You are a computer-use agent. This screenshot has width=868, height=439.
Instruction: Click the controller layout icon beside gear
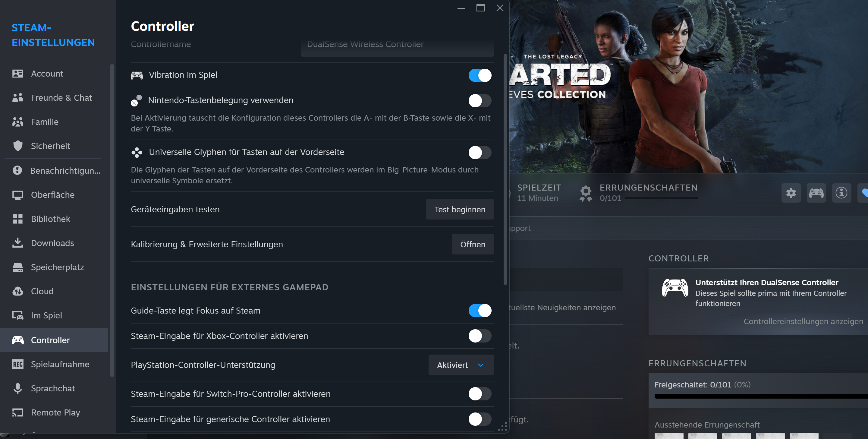point(816,193)
